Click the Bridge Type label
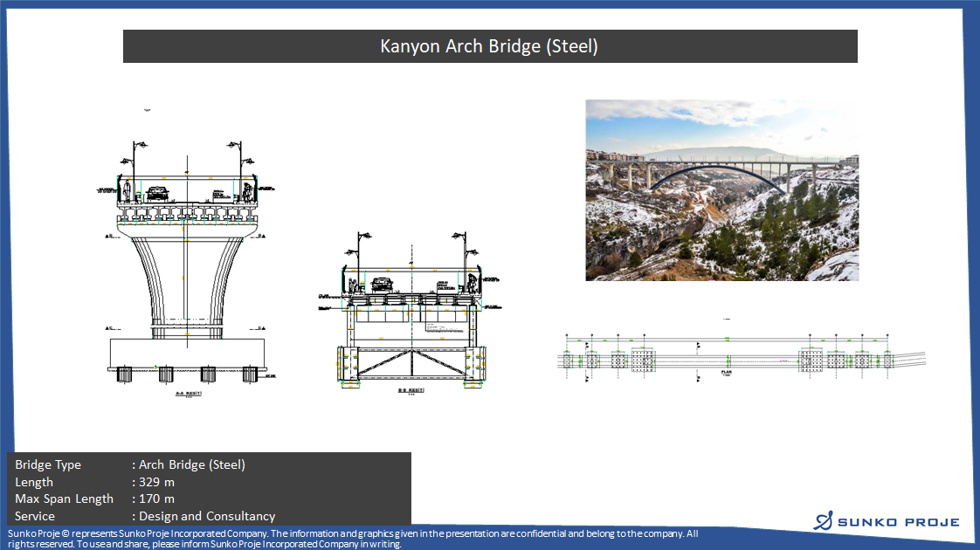The height and width of the screenshot is (550, 980). coord(48,464)
